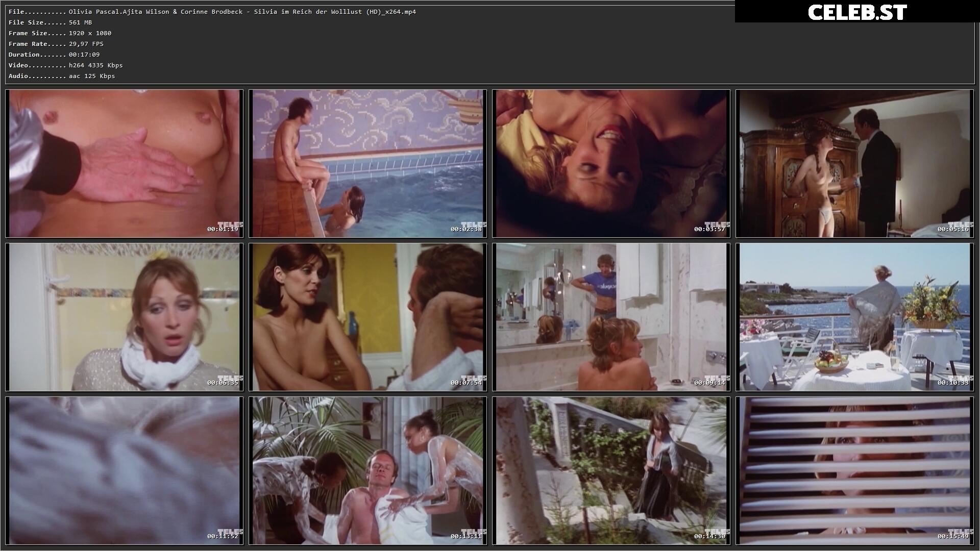Click the duration value '00:17:09'
The height and width of the screenshot is (551, 980).
(x=84, y=55)
